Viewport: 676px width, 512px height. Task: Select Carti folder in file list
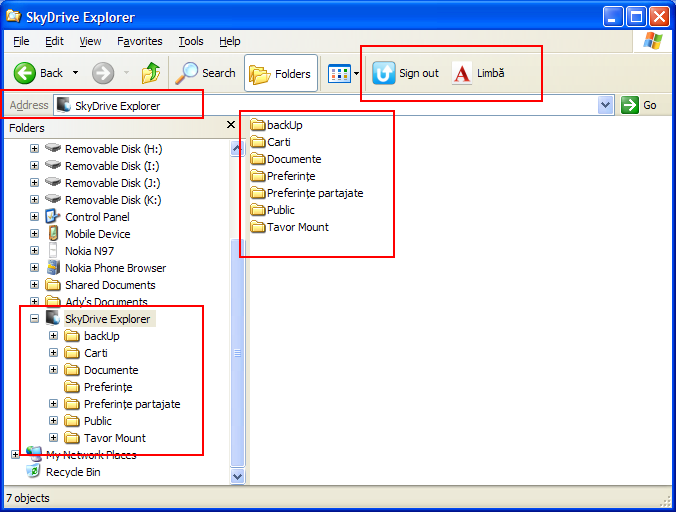click(x=270, y=142)
